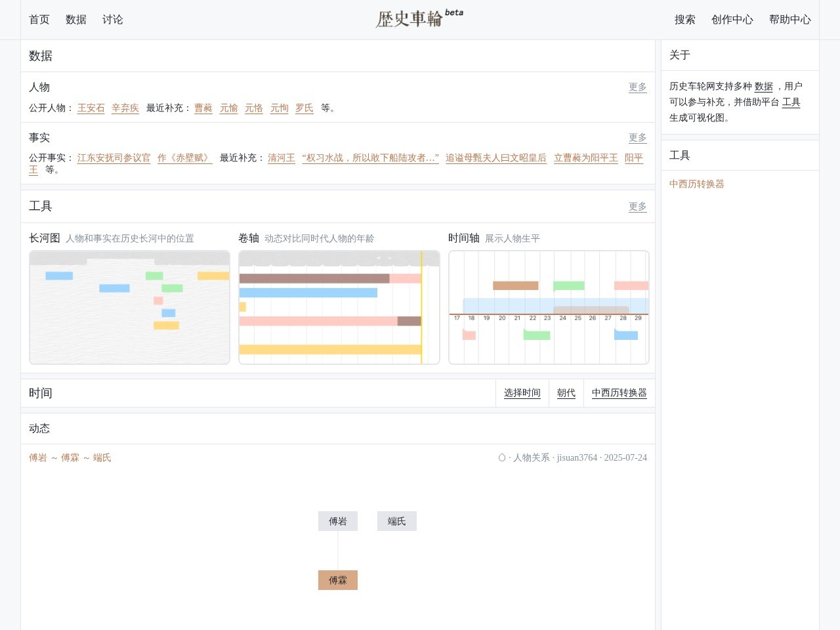Viewport: 840px width, 630px height.
Task: Click the 时间轴 tool title
Action: point(464,238)
